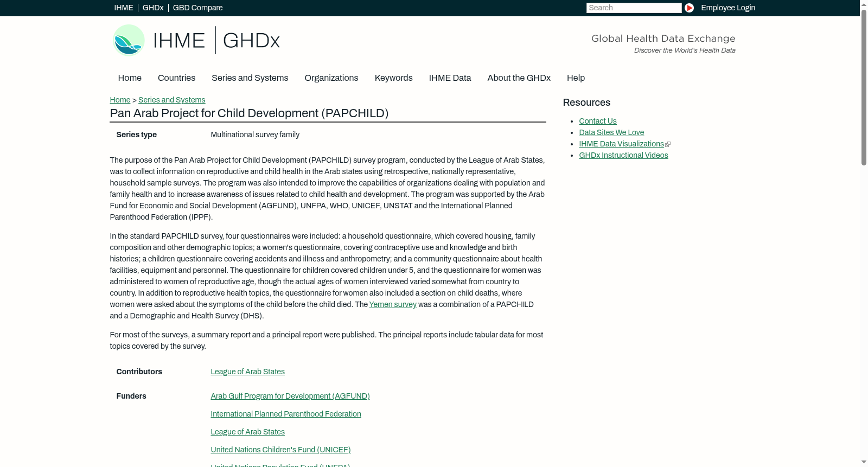Click the red search submit arrow icon
868x467 pixels.
point(689,8)
